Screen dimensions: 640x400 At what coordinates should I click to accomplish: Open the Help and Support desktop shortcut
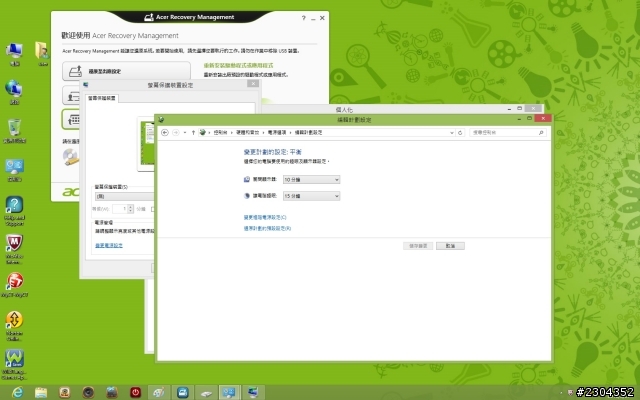pos(14,211)
